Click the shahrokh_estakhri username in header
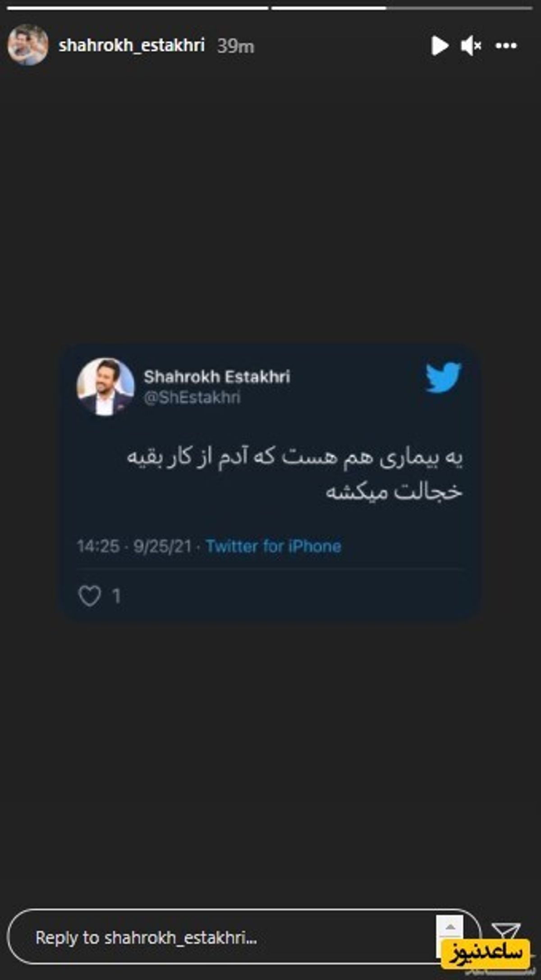 point(132,46)
